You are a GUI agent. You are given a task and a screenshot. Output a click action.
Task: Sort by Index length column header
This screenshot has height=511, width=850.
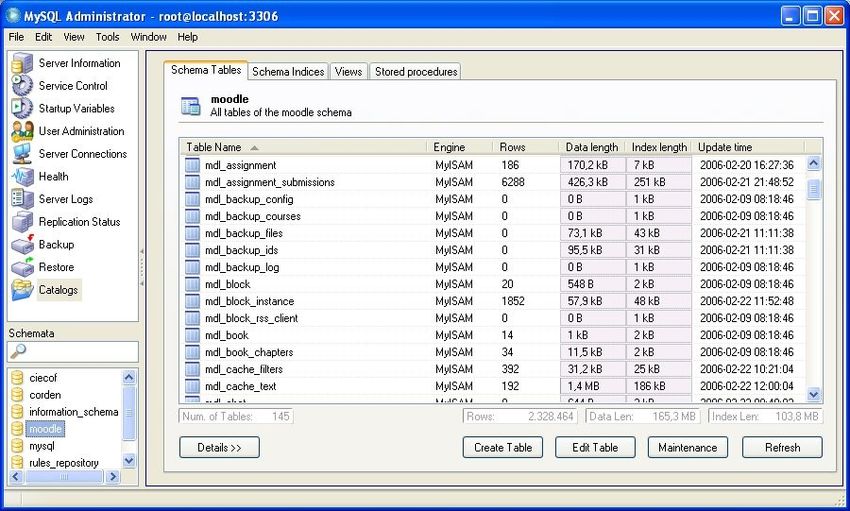click(659, 147)
